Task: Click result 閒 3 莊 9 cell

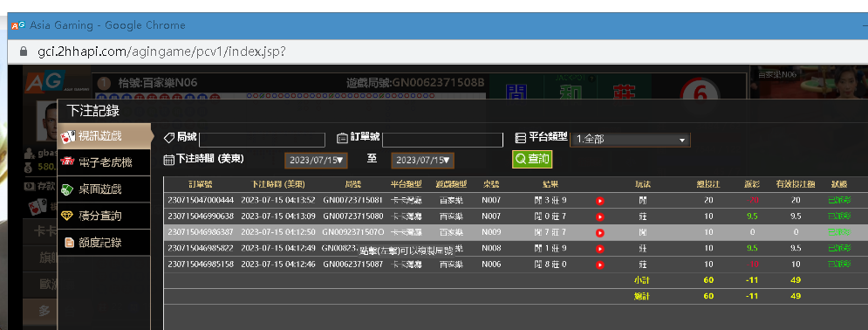Action: click(550, 200)
